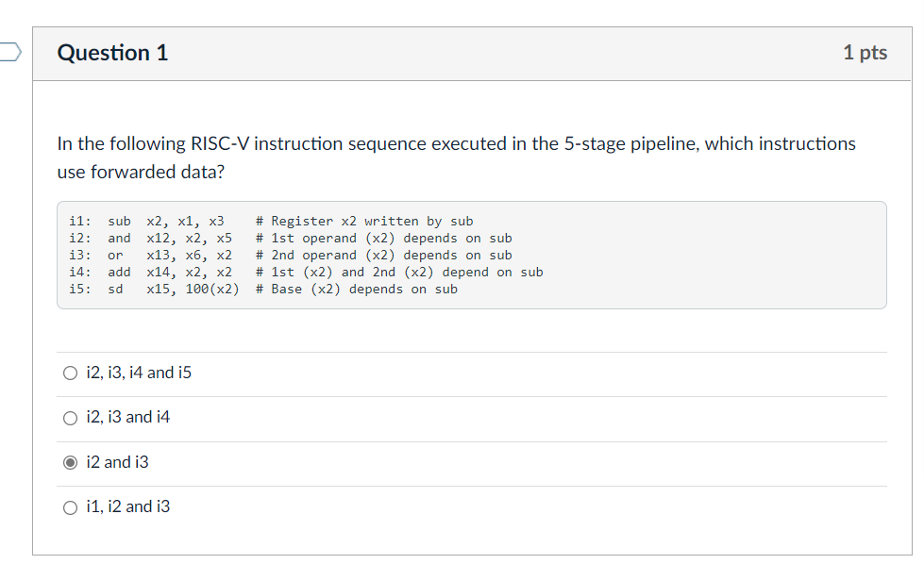
Task: Click the "i1, i2 and i3" answer label
Action: coord(128,506)
